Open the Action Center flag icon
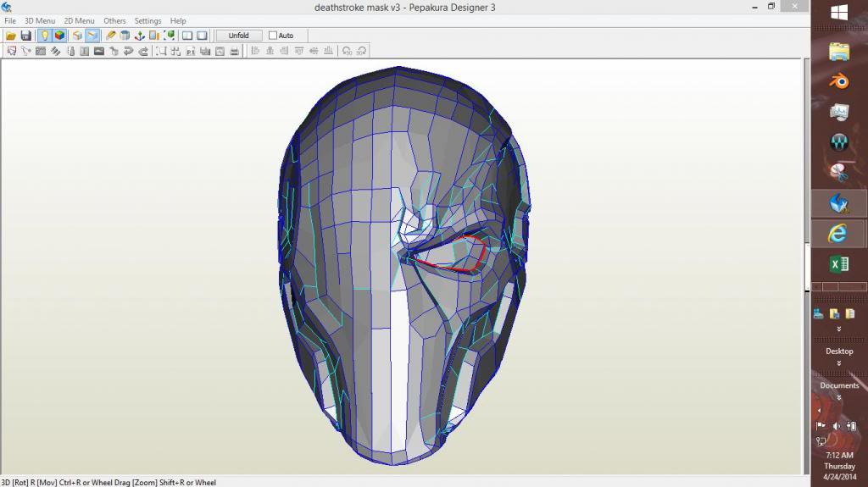The width and height of the screenshot is (868, 487). click(821, 425)
